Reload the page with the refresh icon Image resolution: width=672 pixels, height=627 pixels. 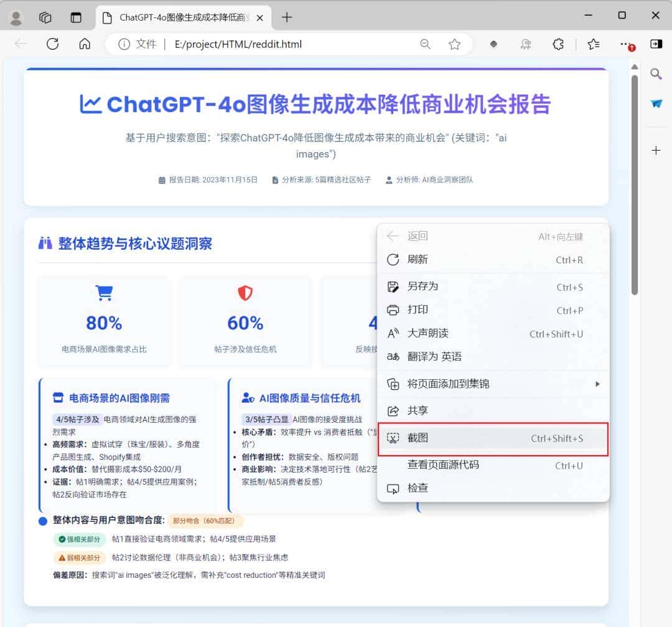click(x=53, y=44)
